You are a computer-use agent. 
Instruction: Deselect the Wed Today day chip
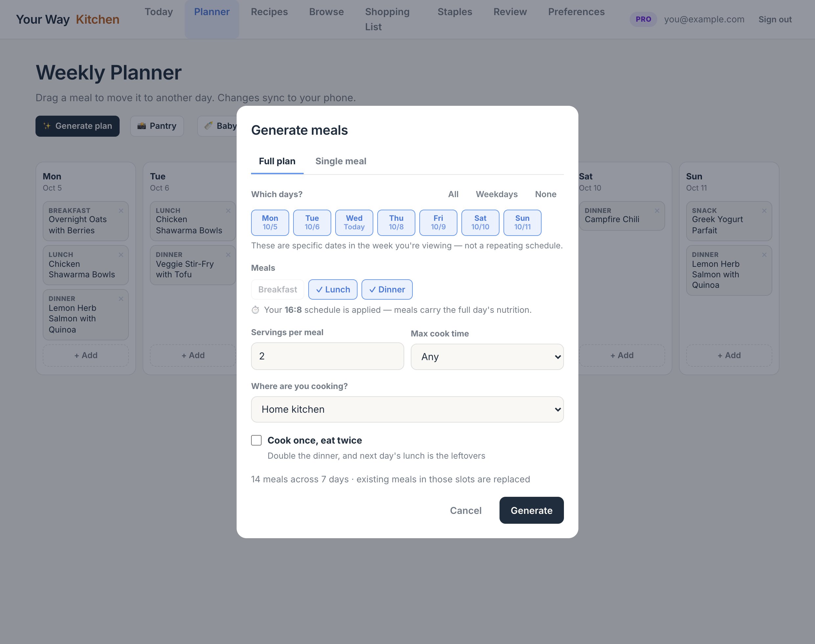click(354, 222)
